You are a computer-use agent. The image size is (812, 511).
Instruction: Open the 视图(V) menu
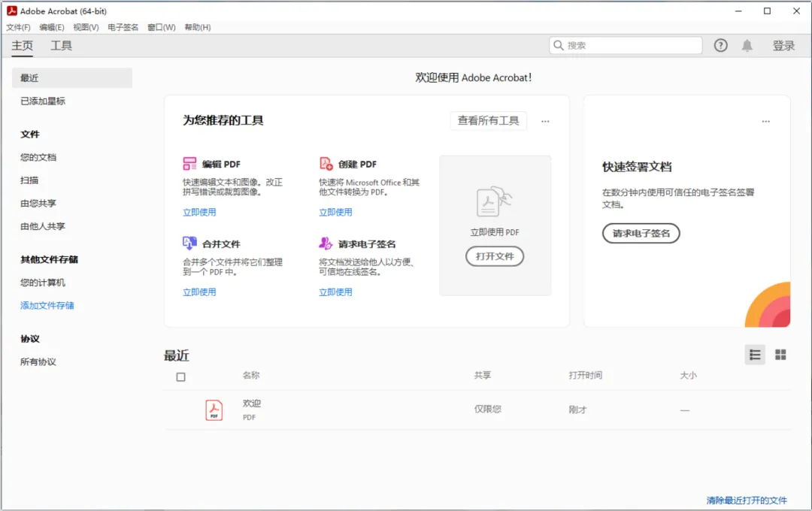point(86,28)
